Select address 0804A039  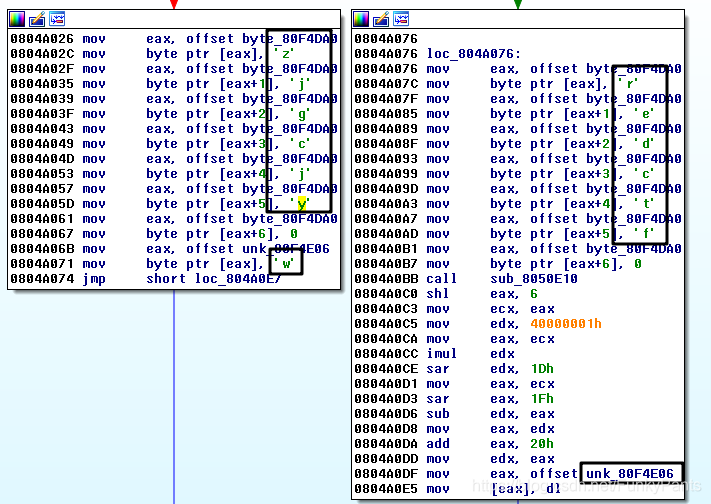pos(42,99)
